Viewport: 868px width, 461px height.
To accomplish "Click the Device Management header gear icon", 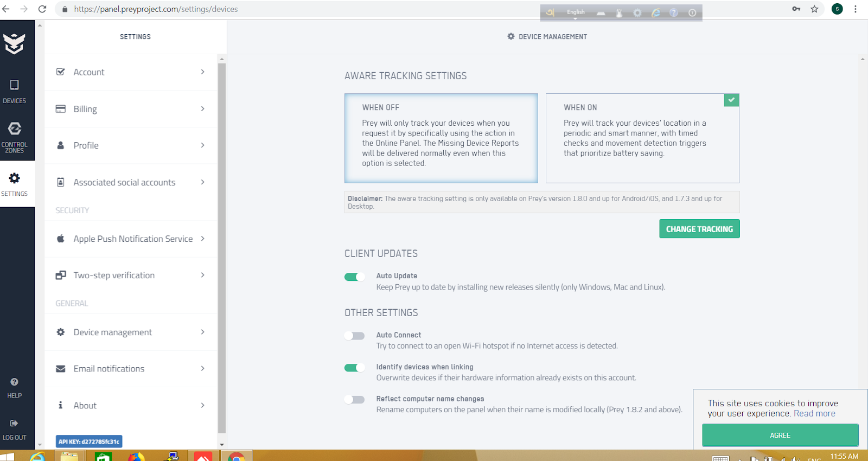I will point(511,36).
